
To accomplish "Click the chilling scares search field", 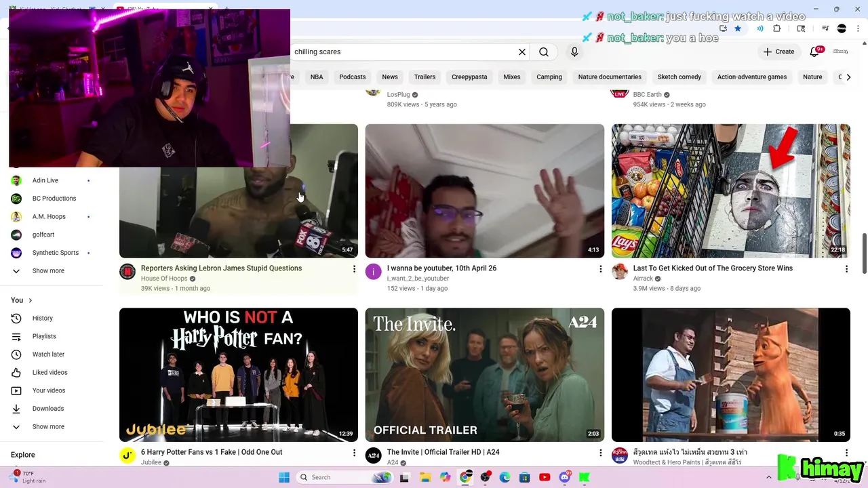I will pos(403,52).
